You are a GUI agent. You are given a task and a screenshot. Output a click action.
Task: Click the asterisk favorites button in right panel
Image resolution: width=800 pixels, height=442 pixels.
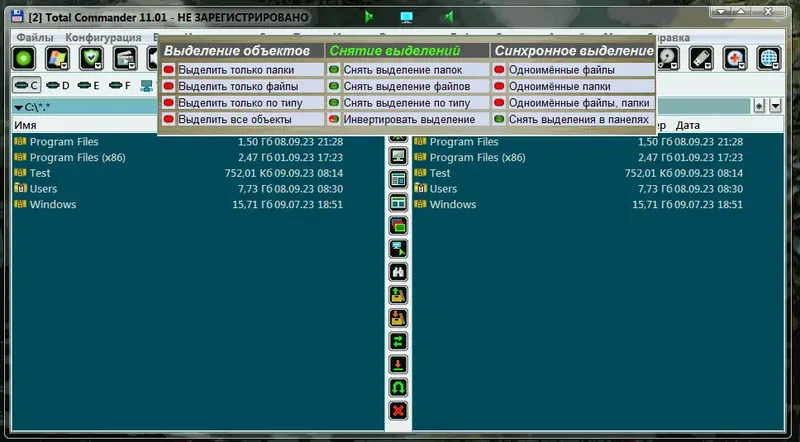[x=759, y=106]
